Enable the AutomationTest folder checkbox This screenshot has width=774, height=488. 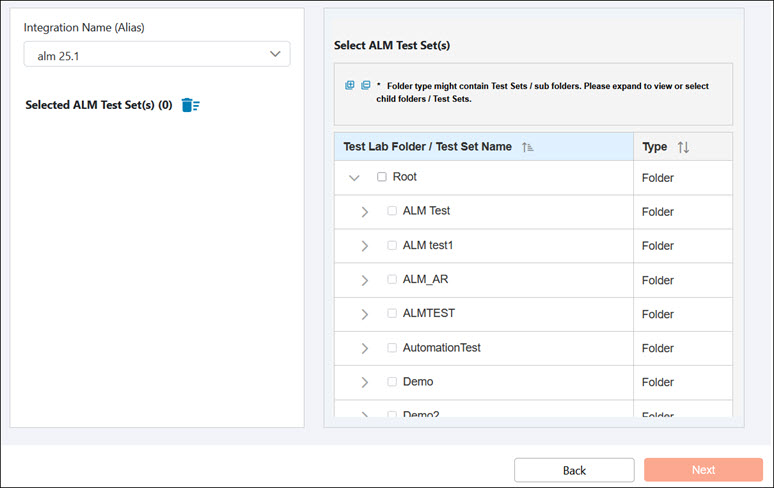tap(392, 348)
